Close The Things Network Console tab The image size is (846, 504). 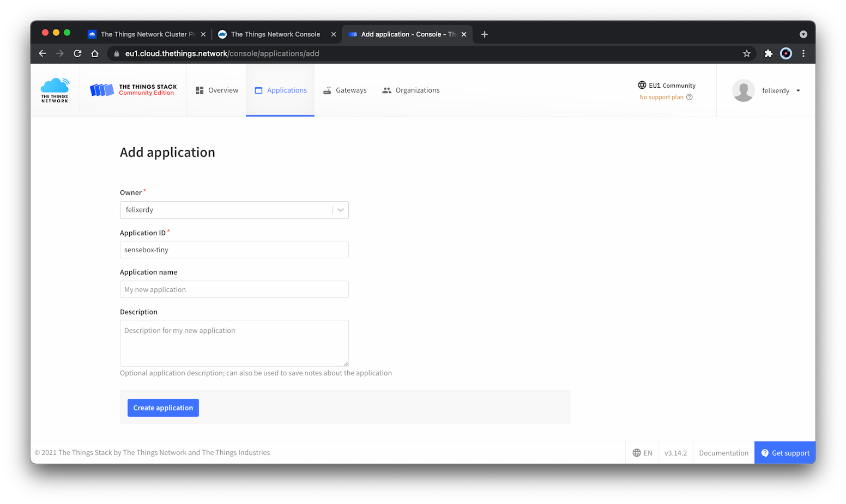334,34
